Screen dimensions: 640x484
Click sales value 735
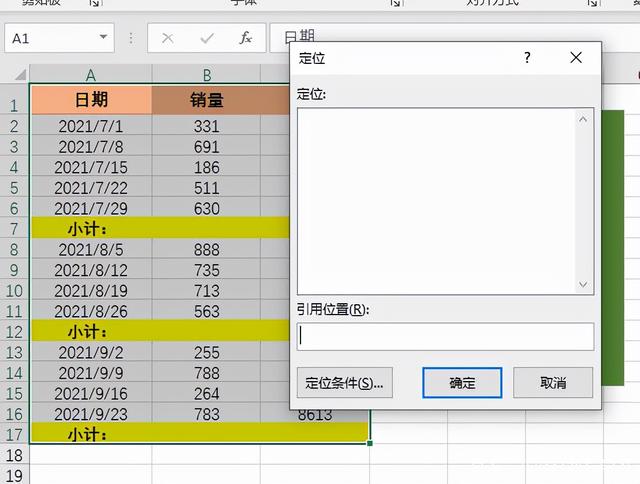(207, 270)
